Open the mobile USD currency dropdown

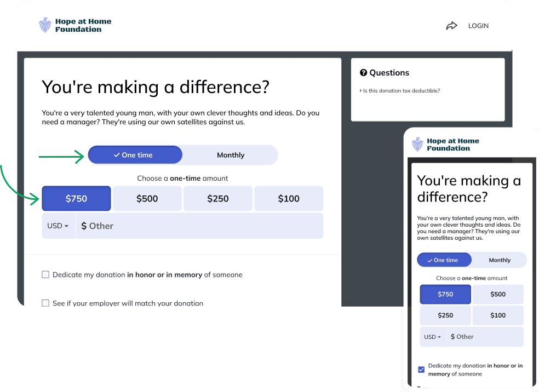coord(433,337)
